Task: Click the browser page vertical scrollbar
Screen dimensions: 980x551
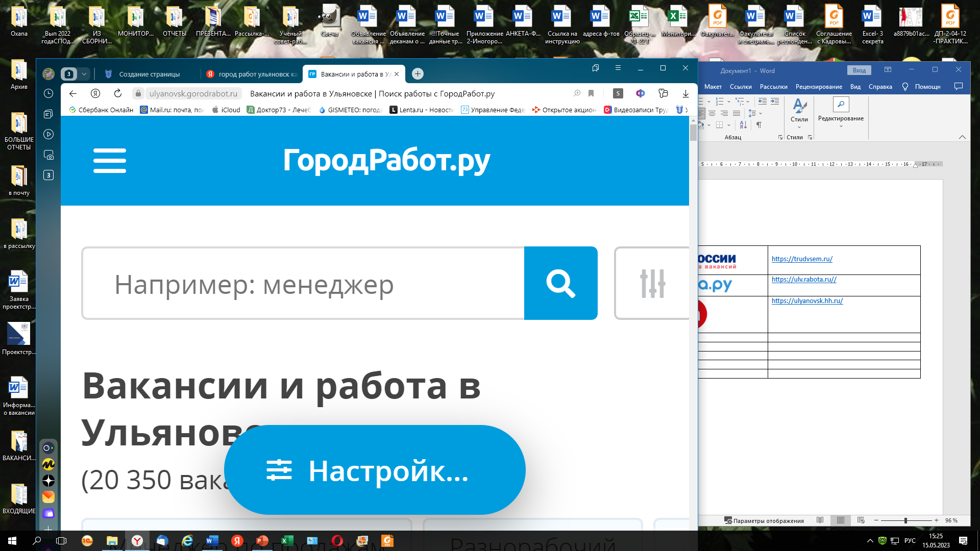Action: click(693, 132)
